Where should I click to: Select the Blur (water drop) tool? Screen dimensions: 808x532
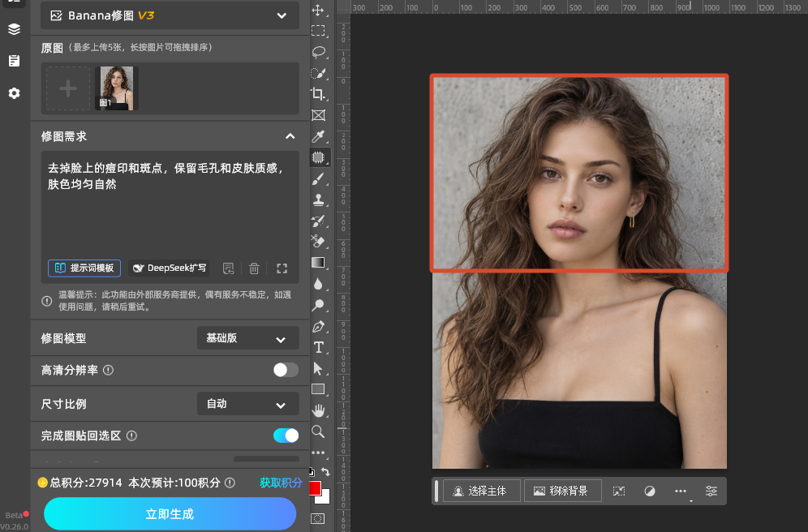tap(319, 284)
